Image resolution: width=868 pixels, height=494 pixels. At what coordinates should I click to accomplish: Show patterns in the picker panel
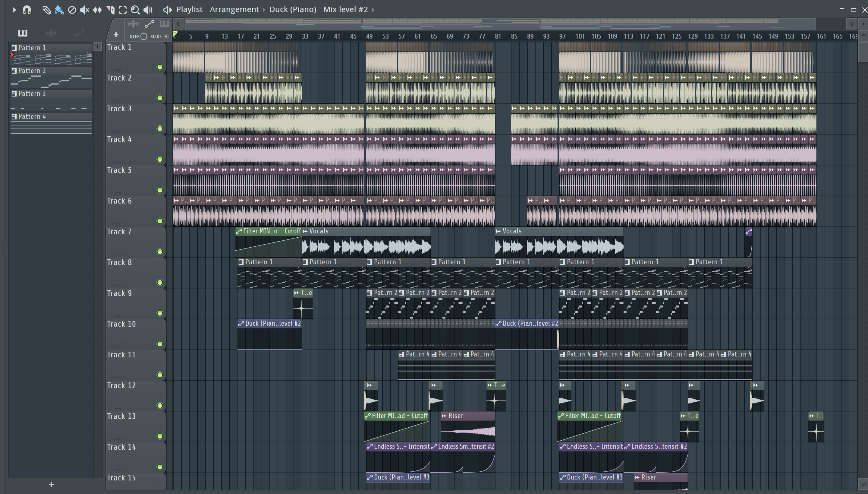click(x=23, y=33)
